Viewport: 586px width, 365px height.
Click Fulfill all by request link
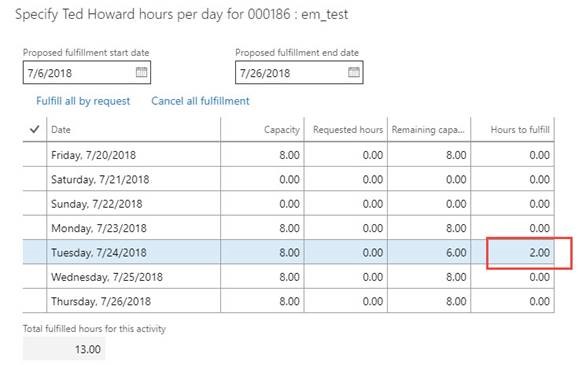click(83, 101)
